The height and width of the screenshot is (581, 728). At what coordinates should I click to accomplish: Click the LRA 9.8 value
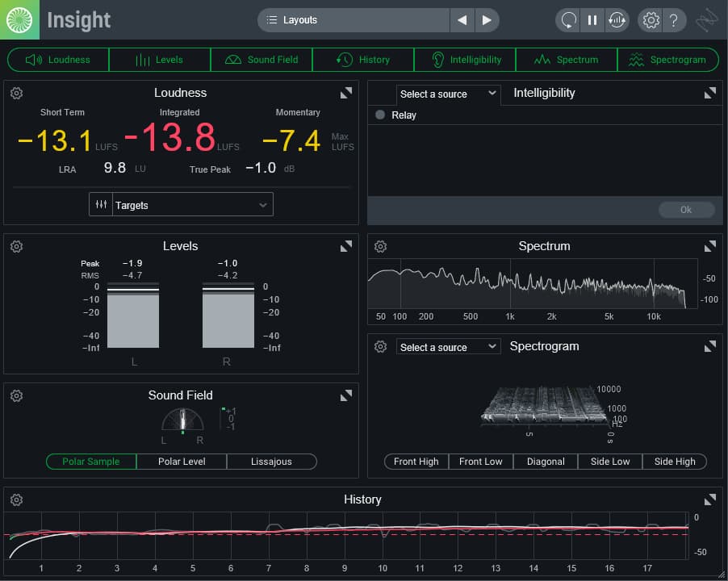(115, 168)
